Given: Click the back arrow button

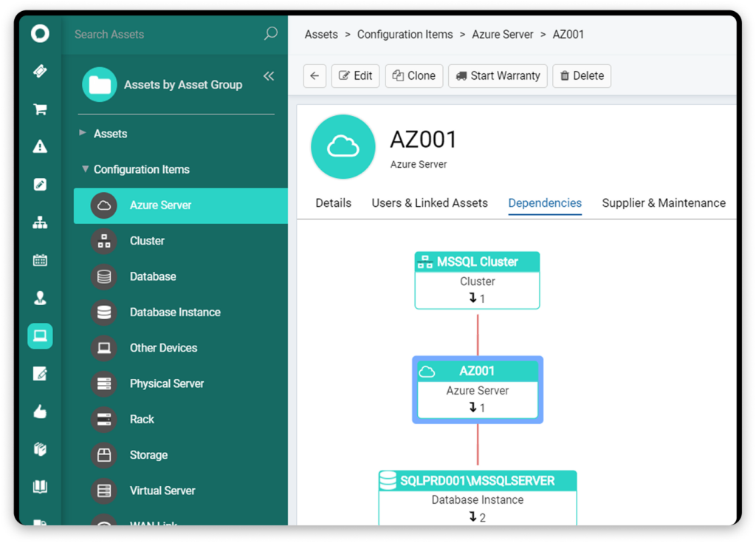Looking at the screenshot, I should pos(315,75).
